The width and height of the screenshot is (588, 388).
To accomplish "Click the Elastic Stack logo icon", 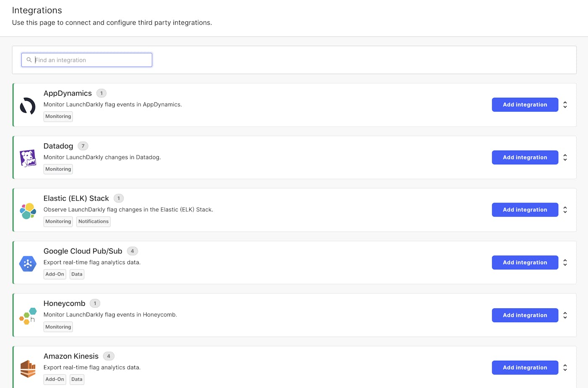I will [28, 211].
